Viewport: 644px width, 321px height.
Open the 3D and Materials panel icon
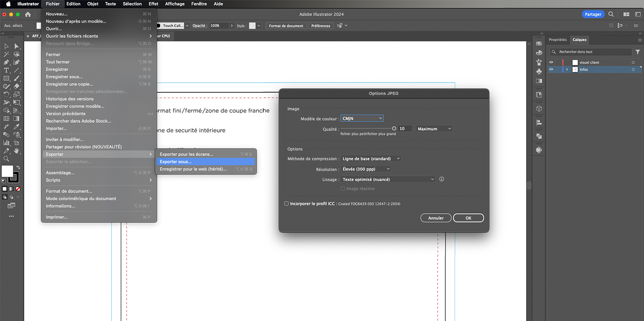(x=539, y=109)
